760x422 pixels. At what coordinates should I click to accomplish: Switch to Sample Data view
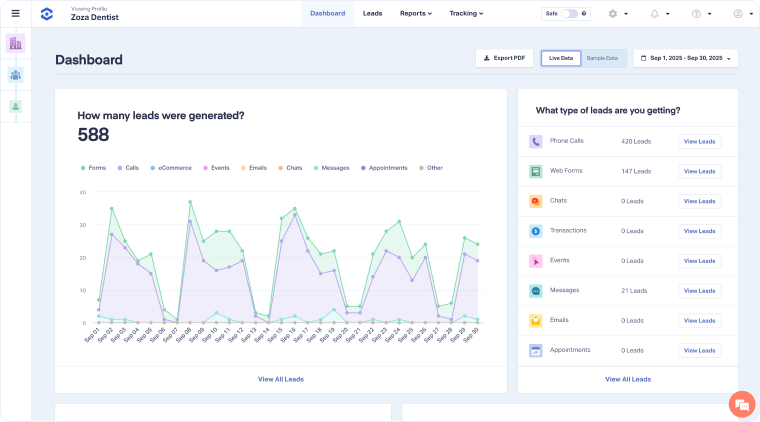point(602,58)
